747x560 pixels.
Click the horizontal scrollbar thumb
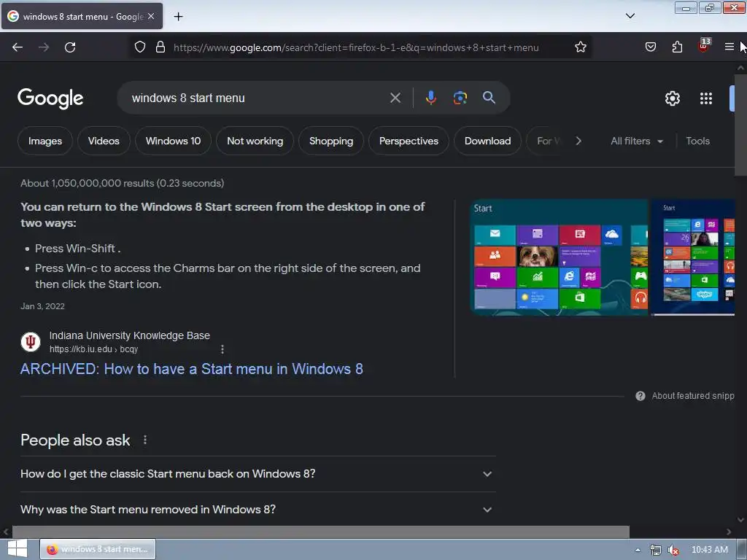point(321,532)
